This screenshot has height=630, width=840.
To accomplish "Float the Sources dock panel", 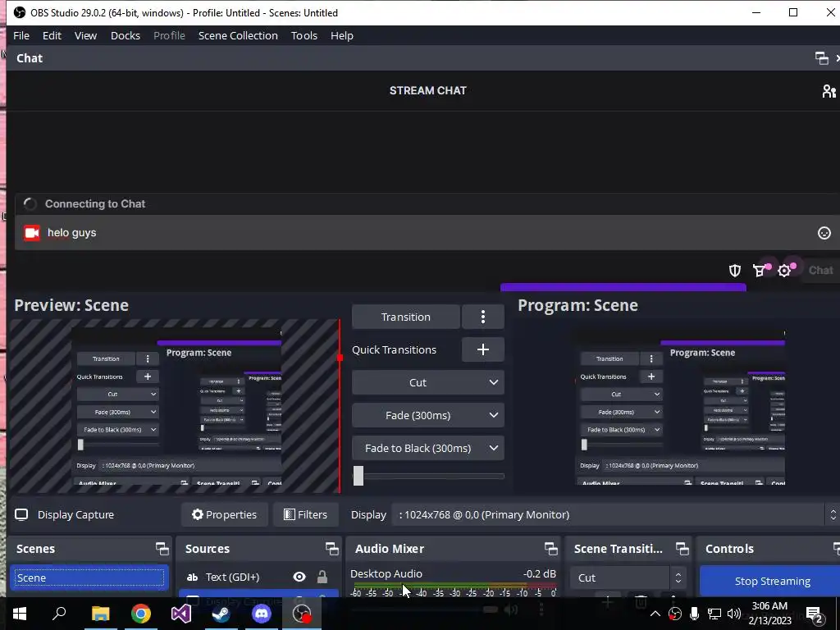I will point(331,549).
